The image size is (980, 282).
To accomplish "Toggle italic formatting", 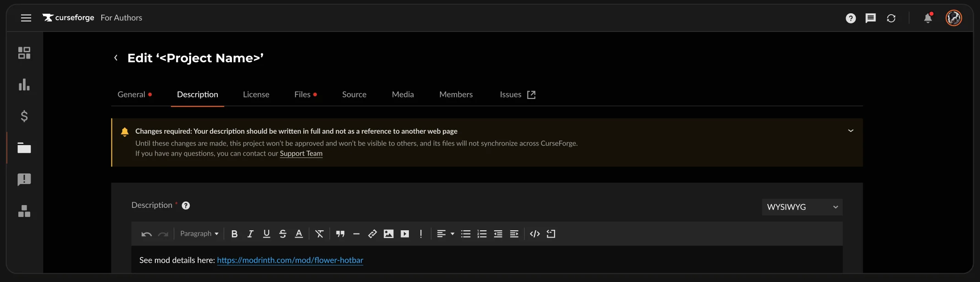I will tap(250, 234).
